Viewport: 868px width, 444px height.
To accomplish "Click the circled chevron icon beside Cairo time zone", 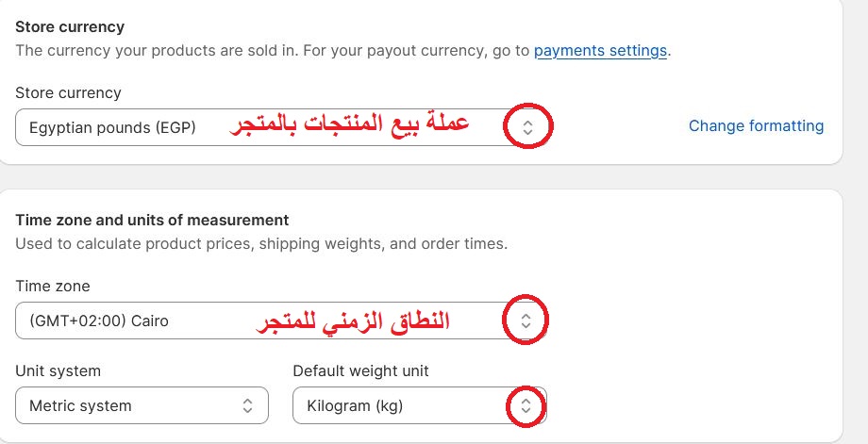I will [526, 321].
